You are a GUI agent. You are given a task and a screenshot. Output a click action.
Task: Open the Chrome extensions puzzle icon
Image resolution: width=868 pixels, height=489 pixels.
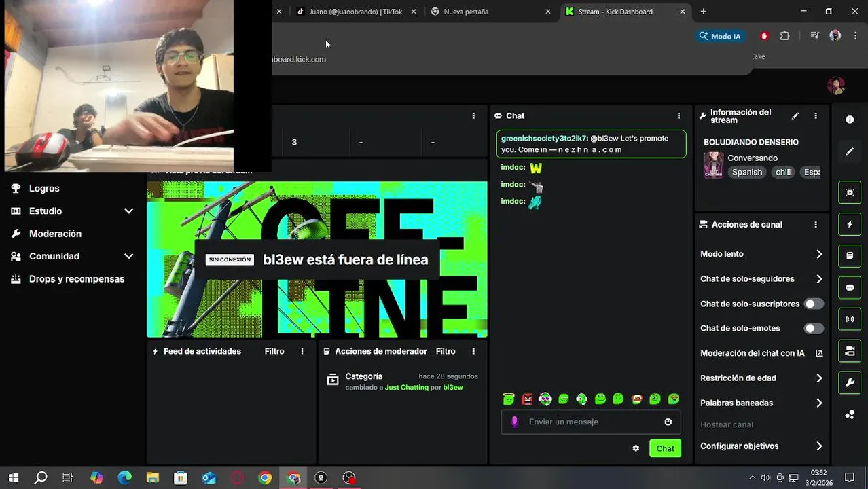coord(785,36)
